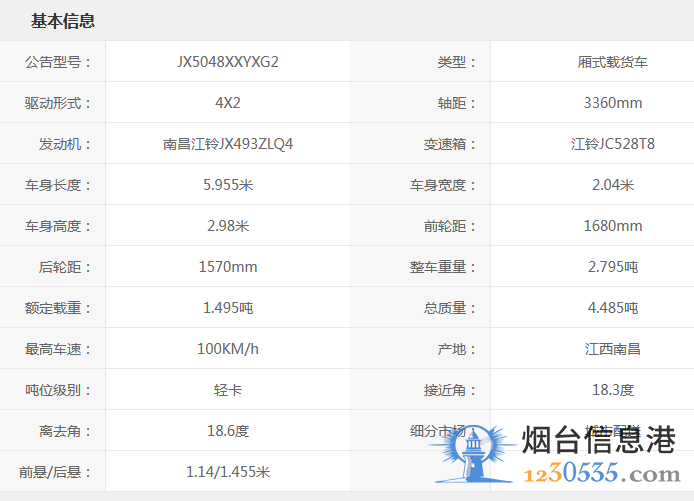Select the 最高车速 label
The height and width of the screenshot is (501, 694).
click(58, 349)
